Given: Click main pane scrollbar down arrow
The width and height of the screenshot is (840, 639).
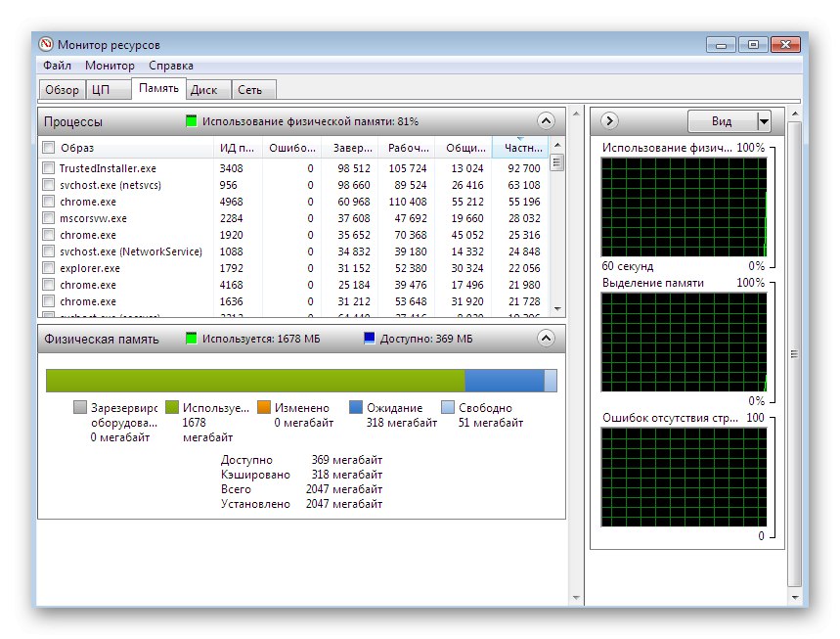Looking at the screenshot, I should (x=576, y=597).
